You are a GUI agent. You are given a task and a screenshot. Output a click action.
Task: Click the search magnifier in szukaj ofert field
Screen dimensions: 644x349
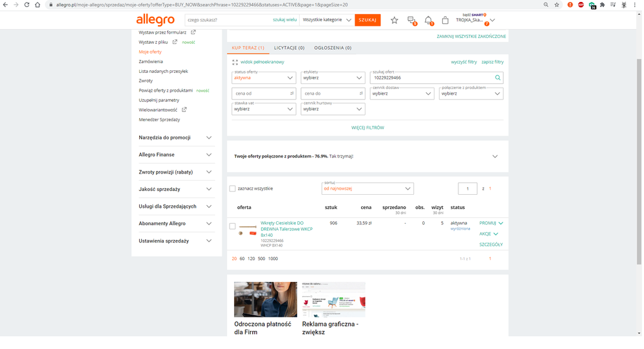pyautogui.click(x=497, y=77)
